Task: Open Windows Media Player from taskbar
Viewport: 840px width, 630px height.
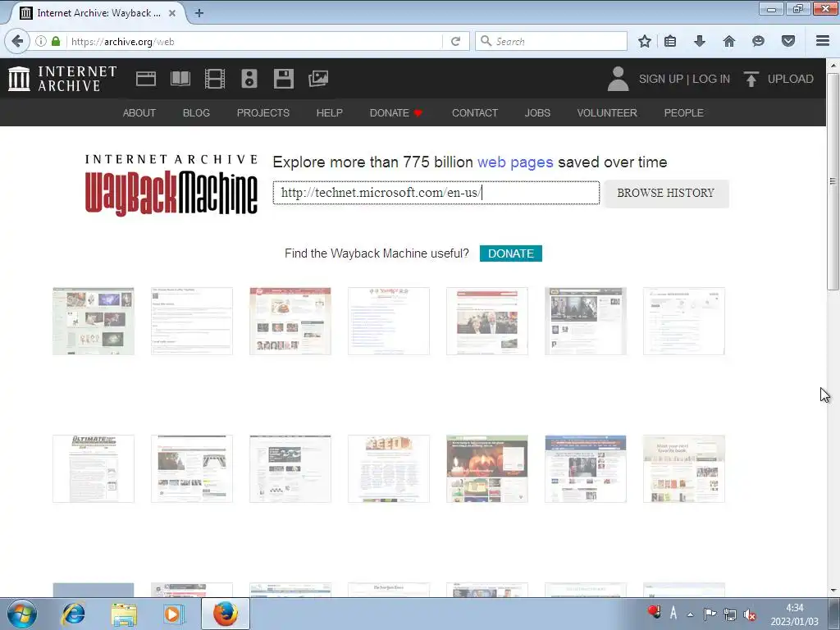Action: (174, 614)
